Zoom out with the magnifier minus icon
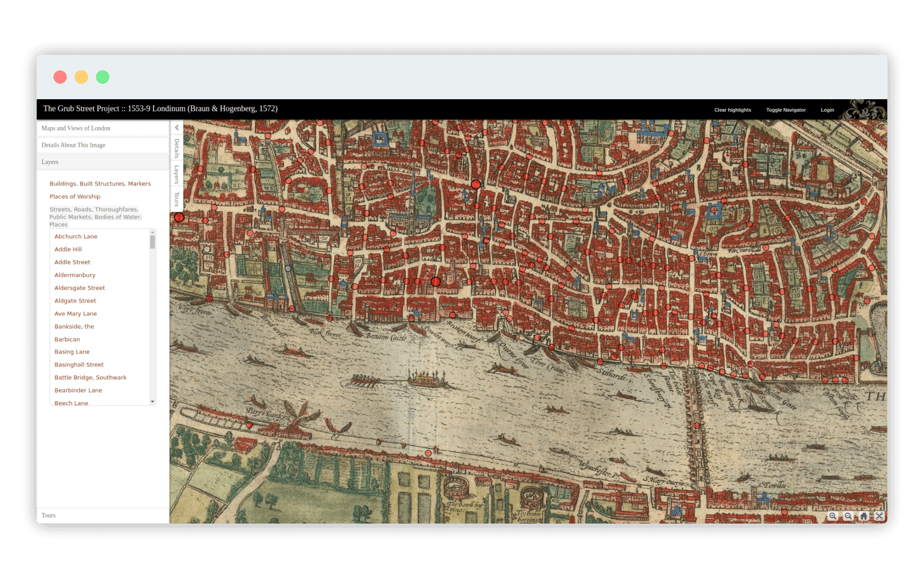The height and width of the screenshot is (578, 924). coord(848,516)
